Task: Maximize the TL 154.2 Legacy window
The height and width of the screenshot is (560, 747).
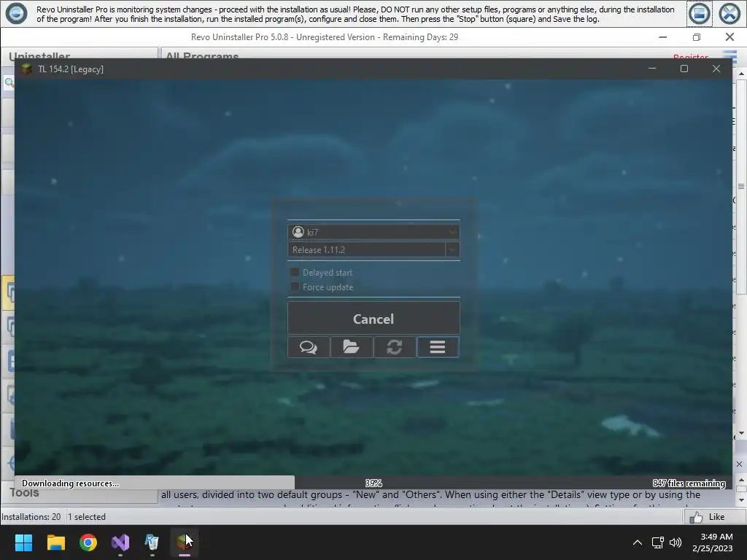Action: coord(684,69)
